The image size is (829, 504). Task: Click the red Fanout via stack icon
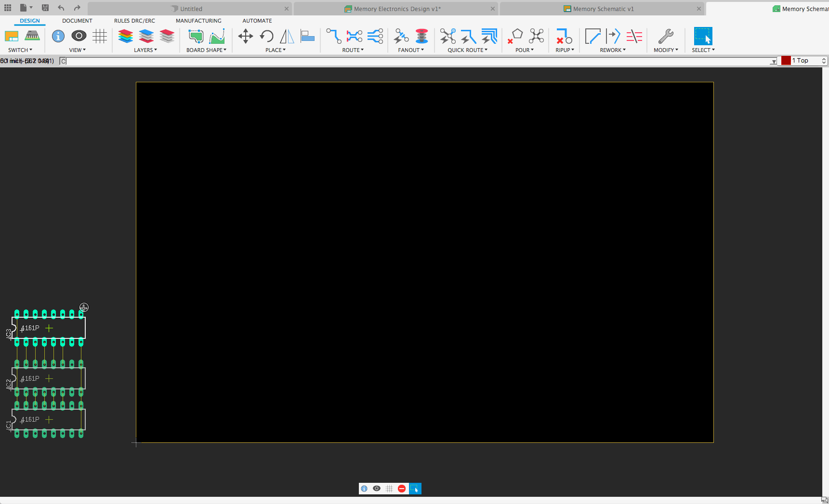point(422,36)
